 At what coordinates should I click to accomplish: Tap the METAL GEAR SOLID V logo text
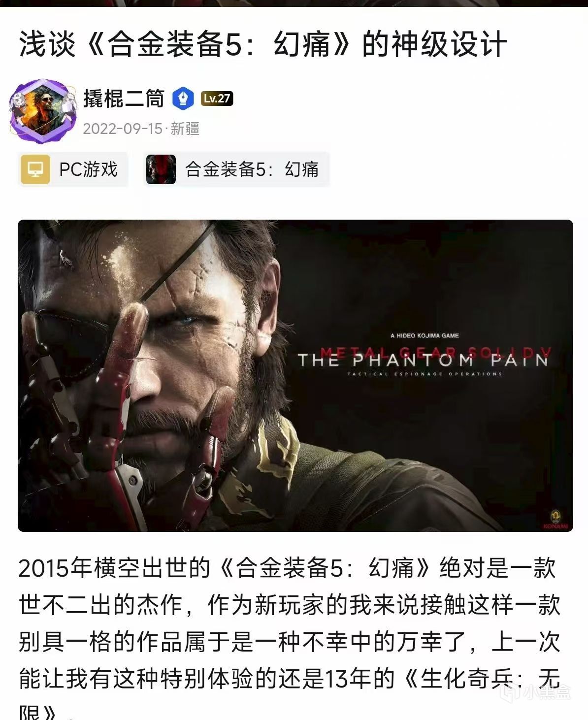(x=435, y=353)
